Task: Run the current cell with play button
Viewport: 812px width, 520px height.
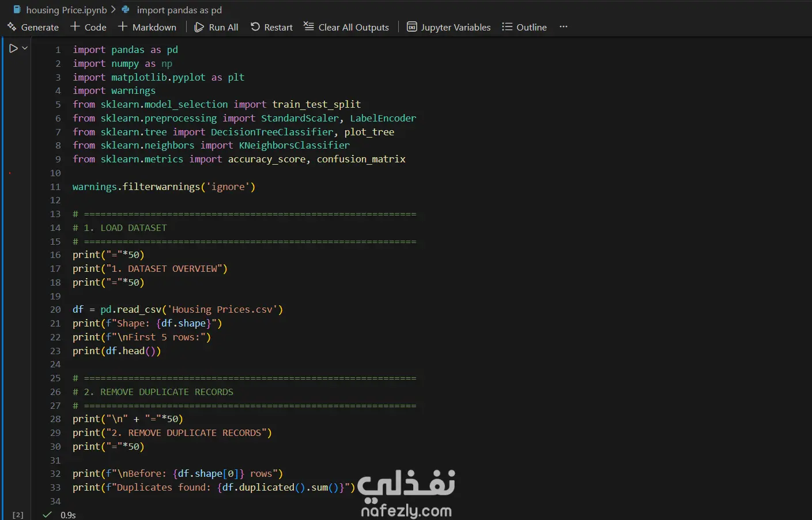Action: pyautogui.click(x=13, y=48)
